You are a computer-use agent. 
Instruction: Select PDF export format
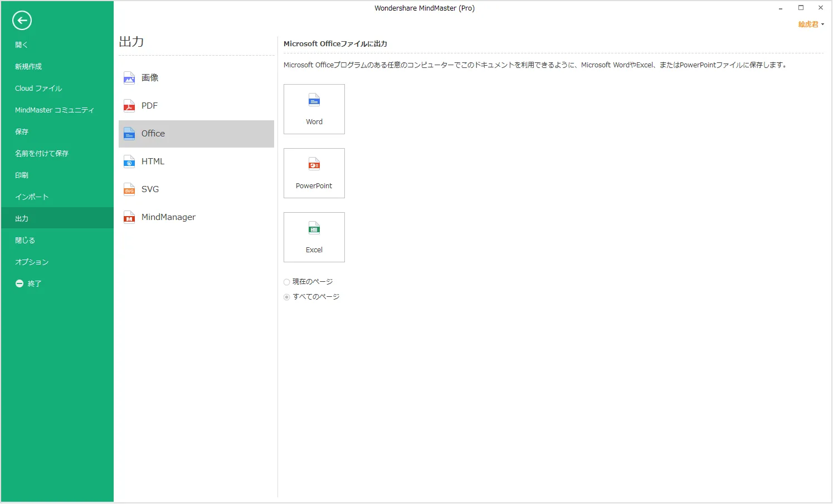tap(196, 106)
